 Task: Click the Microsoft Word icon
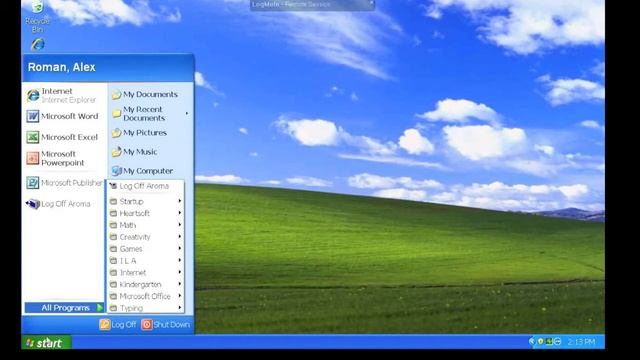coord(33,116)
